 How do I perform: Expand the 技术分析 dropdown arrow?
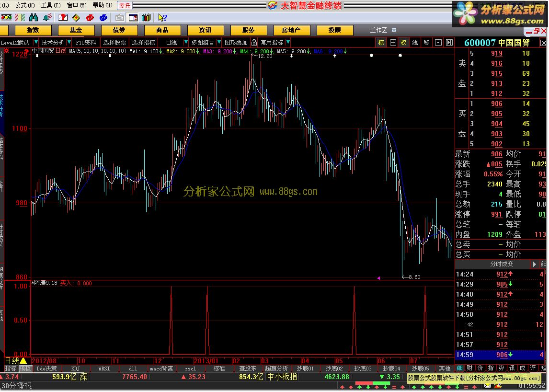coord(69,42)
